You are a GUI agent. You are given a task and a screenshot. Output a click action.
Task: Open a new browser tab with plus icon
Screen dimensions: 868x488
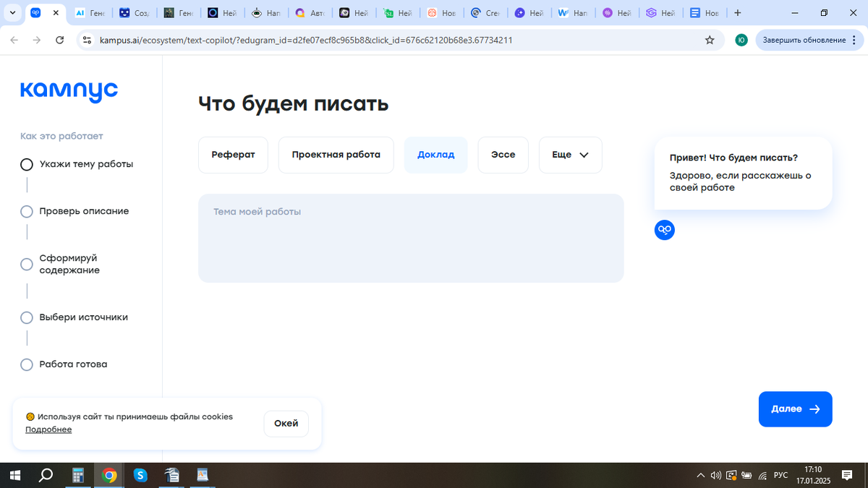coord(738,13)
